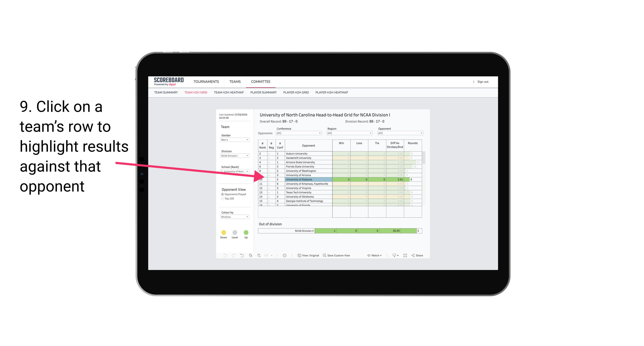Click Sign out link
Viewport: 644px width, 346px height.
click(483, 82)
